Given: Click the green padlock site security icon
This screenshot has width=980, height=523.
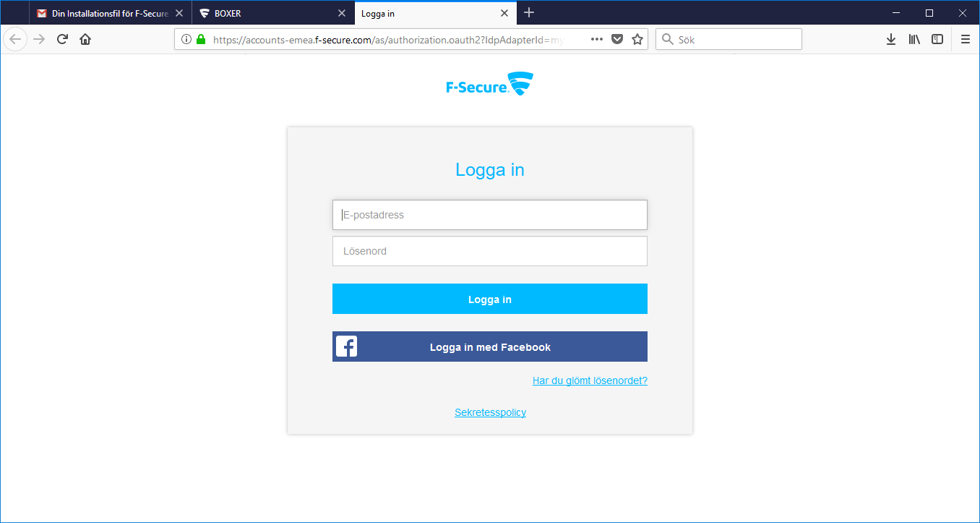Looking at the screenshot, I should pyautogui.click(x=201, y=39).
